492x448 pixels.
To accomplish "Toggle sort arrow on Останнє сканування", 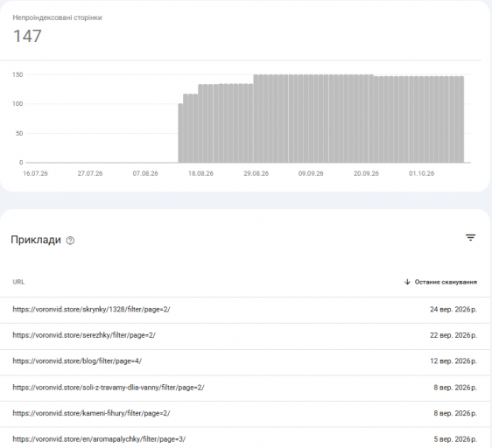I will pyautogui.click(x=407, y=282).
